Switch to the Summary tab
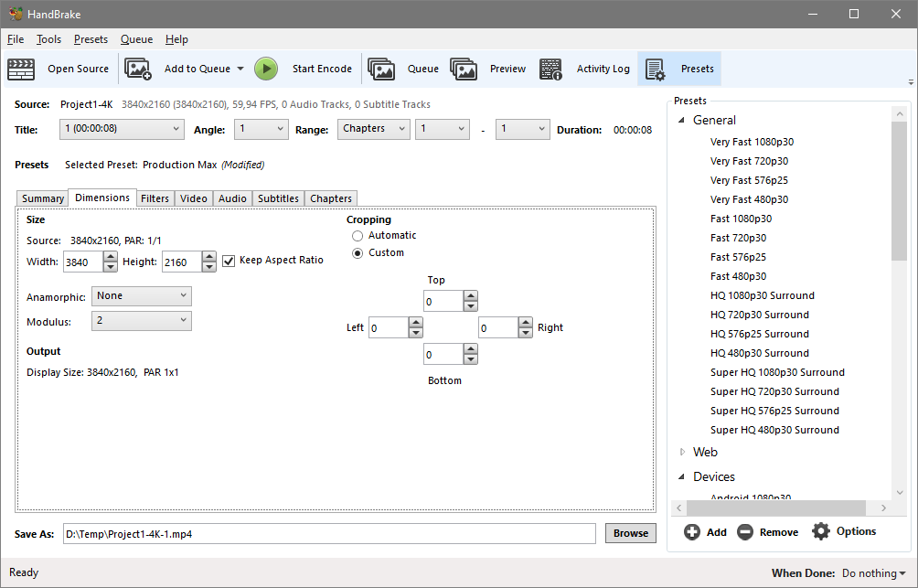The width and height of the screenshot is (918, 588). tap(43, 198)
